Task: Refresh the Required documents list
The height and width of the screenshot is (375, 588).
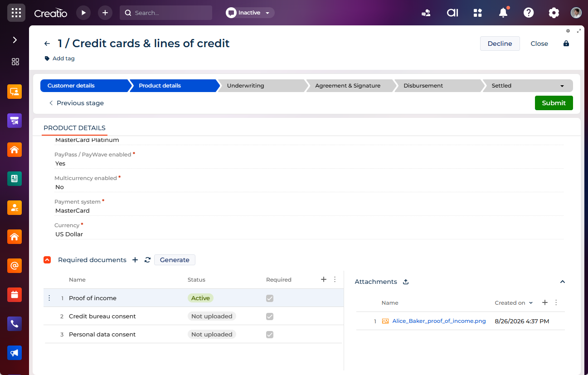Action: tap(147, 260)
